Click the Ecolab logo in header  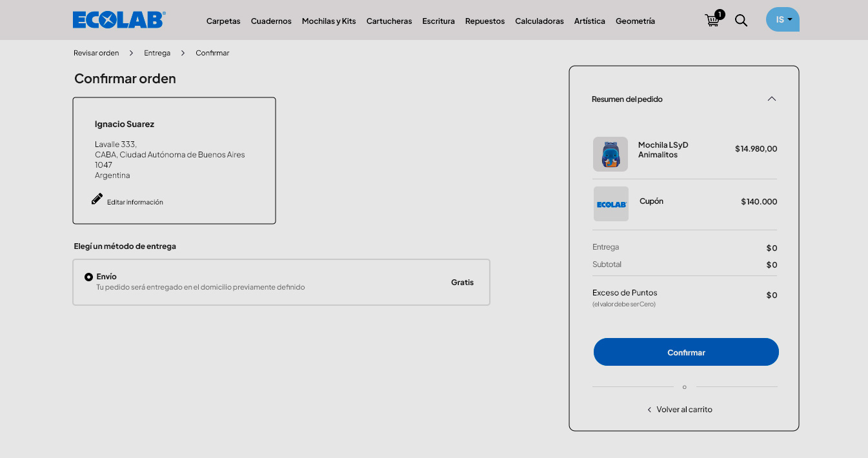coord(119,20)
